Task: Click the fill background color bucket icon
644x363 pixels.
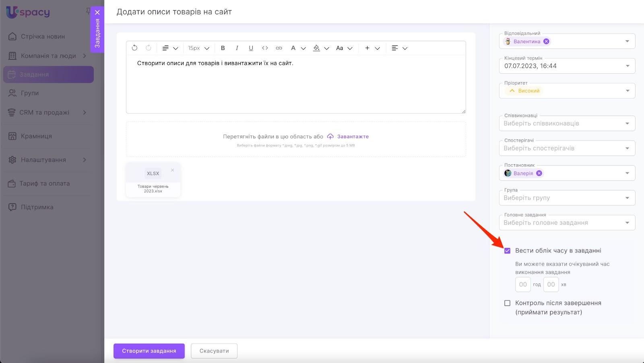Action: point(316,48)
